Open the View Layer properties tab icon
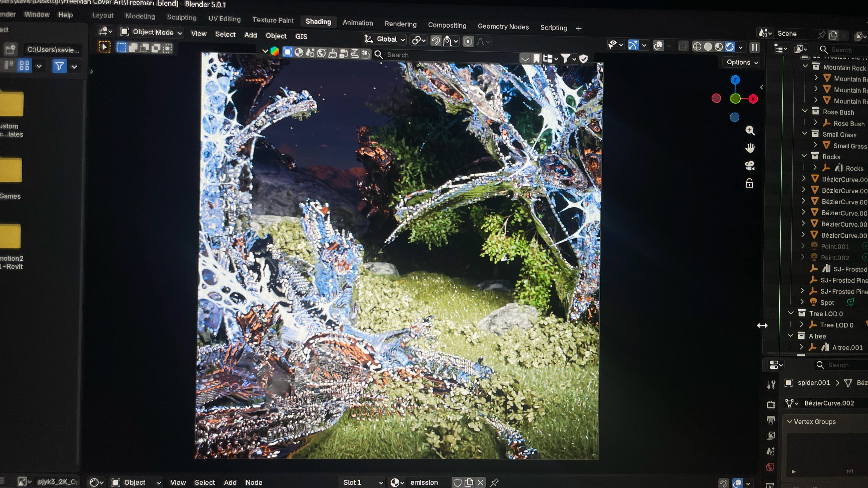Image resolution: width=868 pixels, height=488 pixels. [771, 436]
